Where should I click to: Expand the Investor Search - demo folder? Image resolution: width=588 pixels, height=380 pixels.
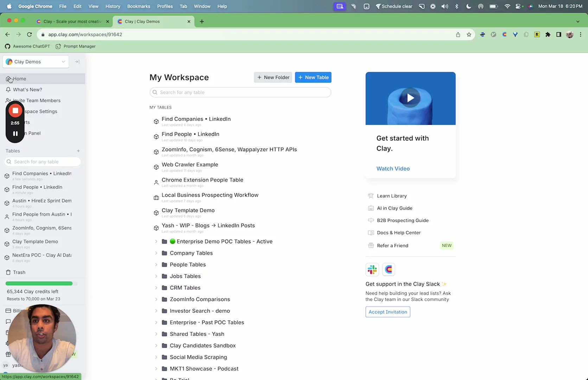(156, 311)
